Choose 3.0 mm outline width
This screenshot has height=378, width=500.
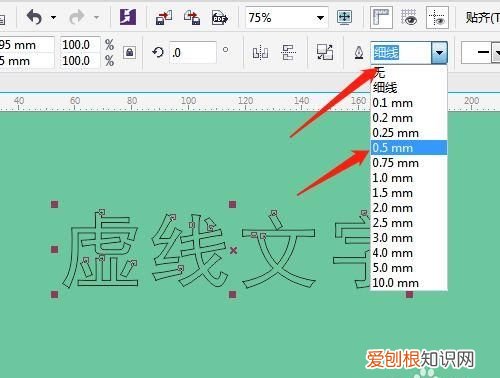409,238
